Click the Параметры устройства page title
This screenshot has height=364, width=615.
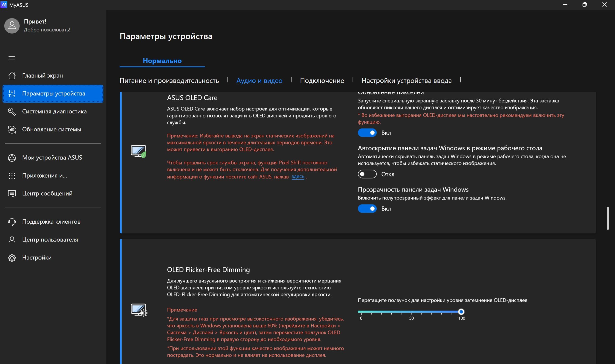coord(166,36)
